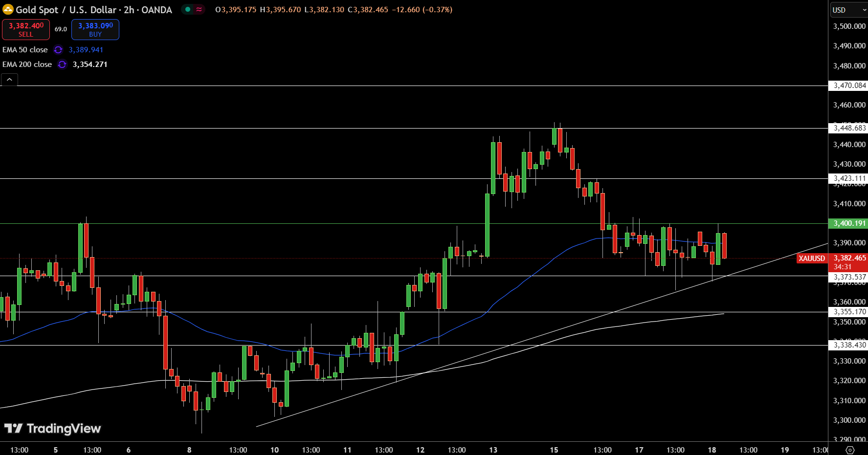Click the 3,338.430 price line label

tap(849, 345)
